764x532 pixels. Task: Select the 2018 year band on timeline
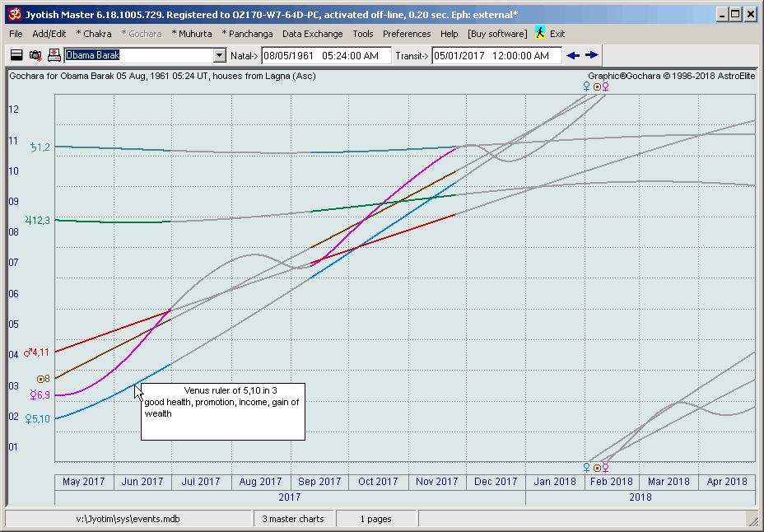640,497
